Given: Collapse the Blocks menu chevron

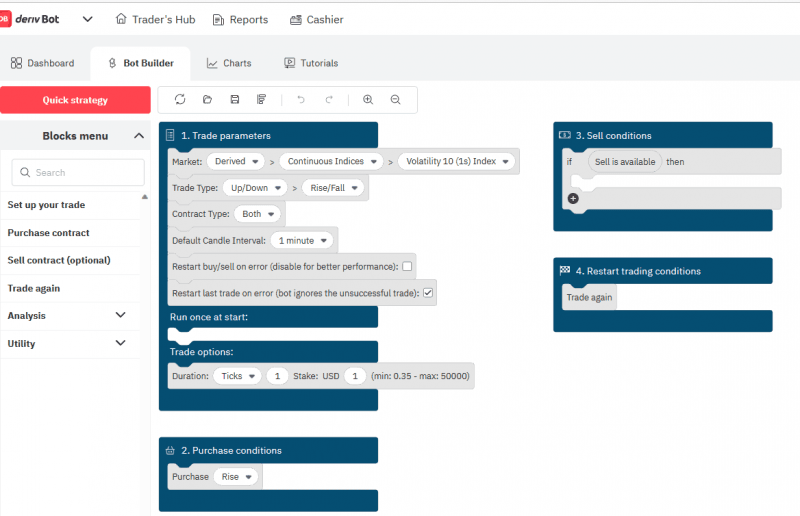Looking at the screenshot, I should pos(139,136).
